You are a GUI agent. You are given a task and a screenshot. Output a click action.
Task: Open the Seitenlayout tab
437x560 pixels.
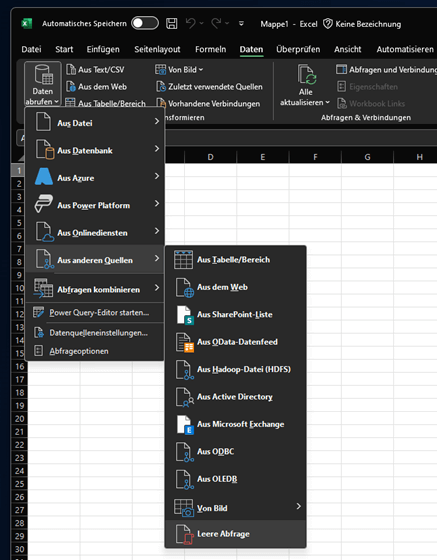[157, 49]
